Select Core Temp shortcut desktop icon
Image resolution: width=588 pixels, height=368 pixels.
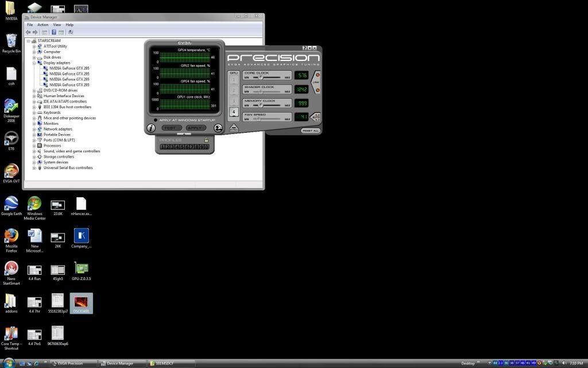[11, 338]
